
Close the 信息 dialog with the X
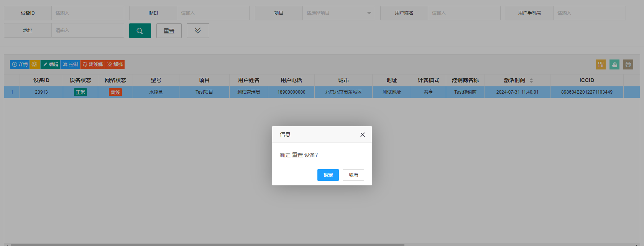[362, 135]
